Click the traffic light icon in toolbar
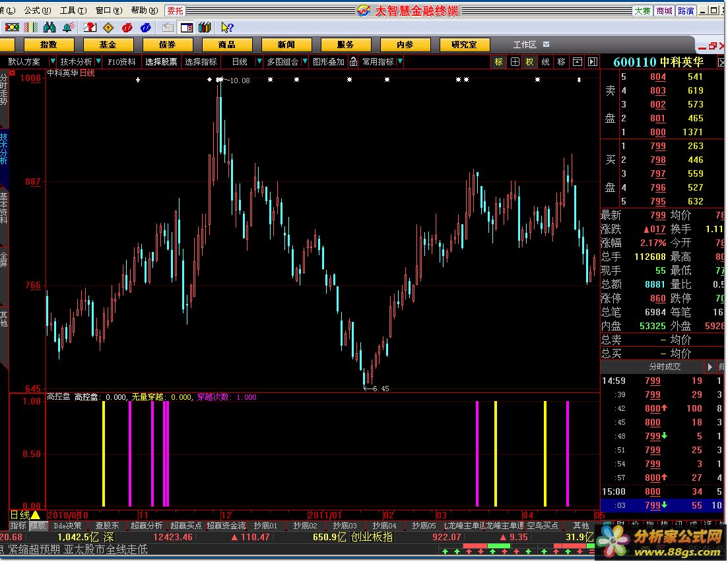The width and height of the screenshot is (728, 562). (12, 28)
